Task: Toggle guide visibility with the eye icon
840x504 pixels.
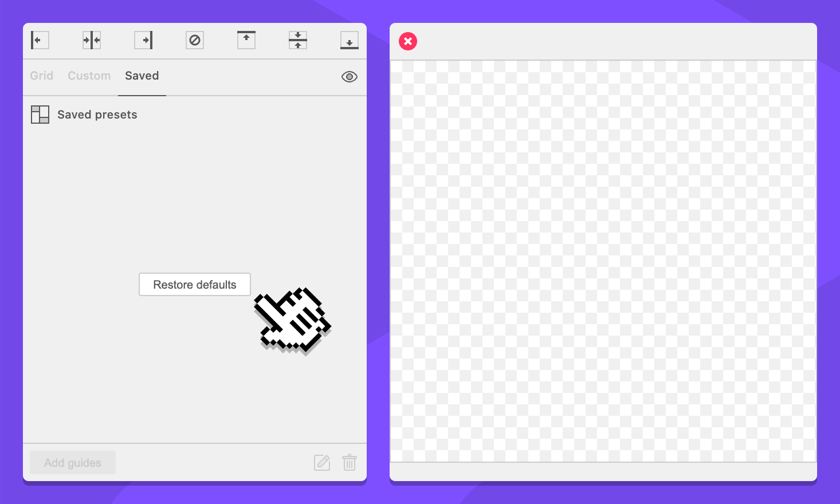Action: click(350, 77)
